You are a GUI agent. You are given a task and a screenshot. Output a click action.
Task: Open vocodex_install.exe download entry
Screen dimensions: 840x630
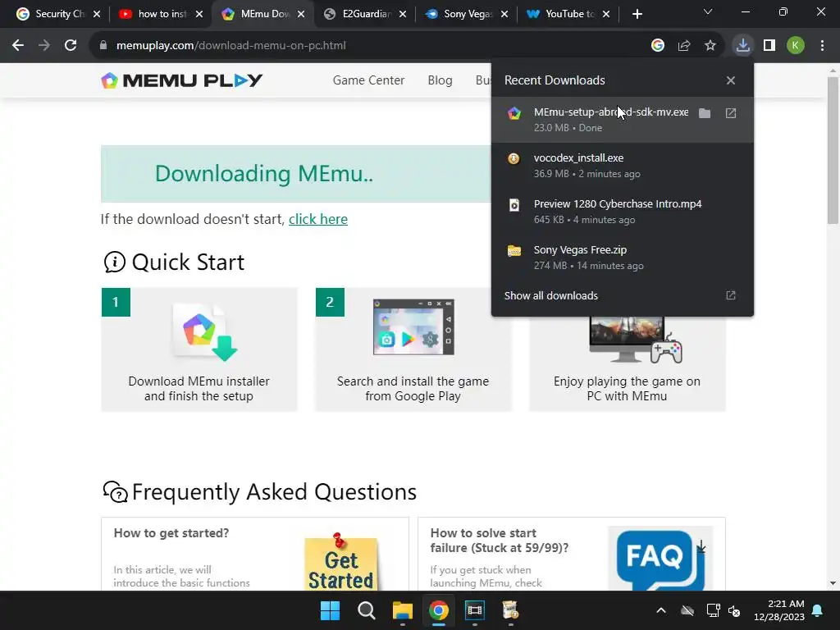click(623, 166)
